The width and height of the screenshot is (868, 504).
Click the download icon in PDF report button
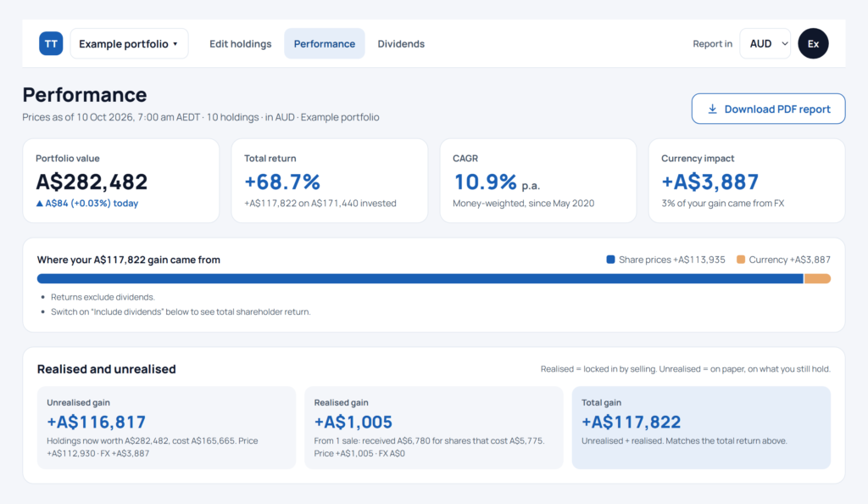pyautogui.click(x=712, y=109)
